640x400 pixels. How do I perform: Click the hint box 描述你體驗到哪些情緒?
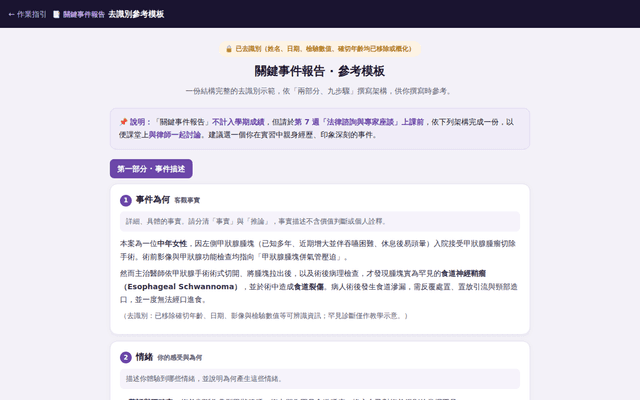click(320, 379)
